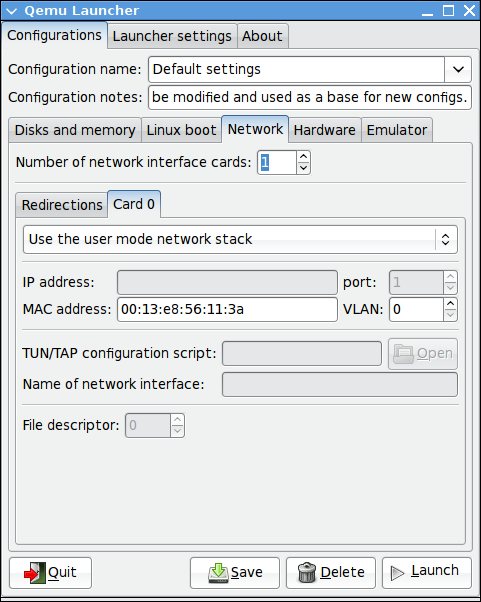Open the Hardware tab
481x602 pixels.
(x=324, y=130)
